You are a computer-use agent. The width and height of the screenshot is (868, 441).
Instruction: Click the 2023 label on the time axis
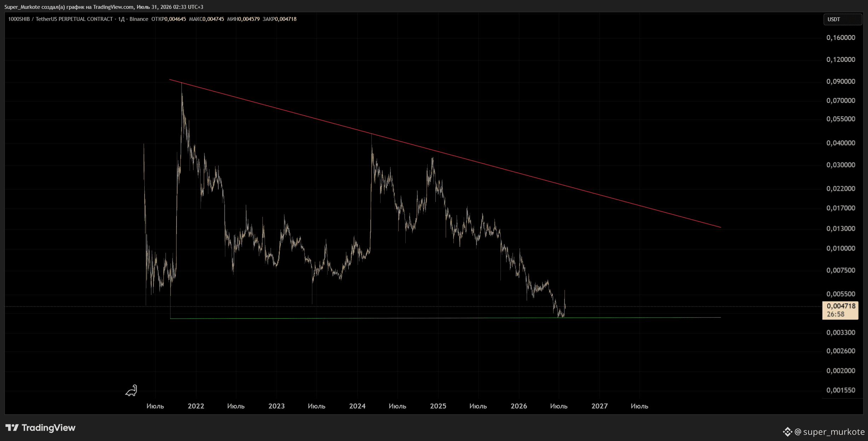point(277,406)
